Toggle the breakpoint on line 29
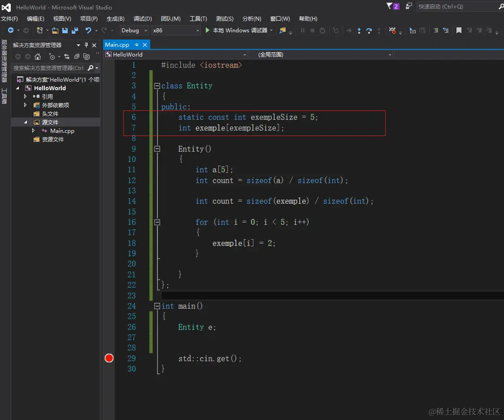The width and height of the screenshot is (504, 420). (109, 358)
